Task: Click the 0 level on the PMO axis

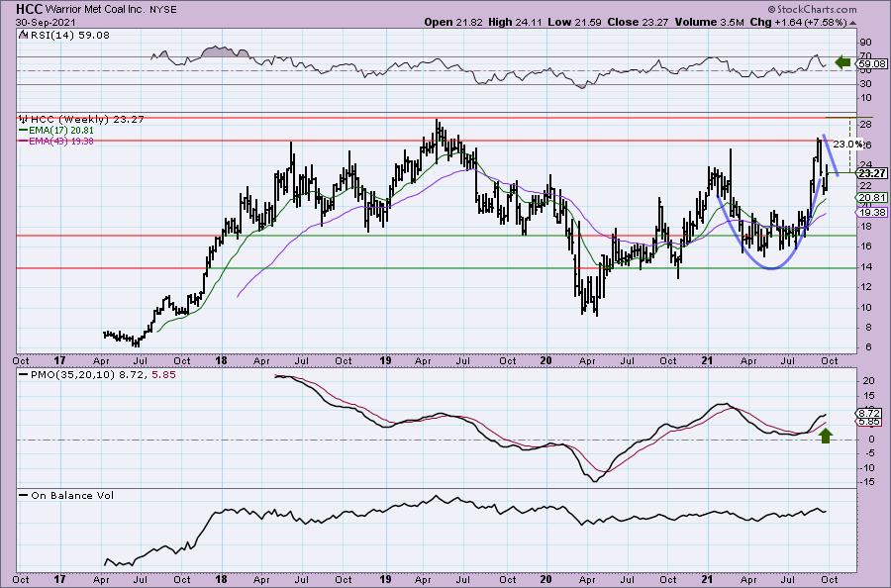Action: pyautogui.click(x=871, y=440)
